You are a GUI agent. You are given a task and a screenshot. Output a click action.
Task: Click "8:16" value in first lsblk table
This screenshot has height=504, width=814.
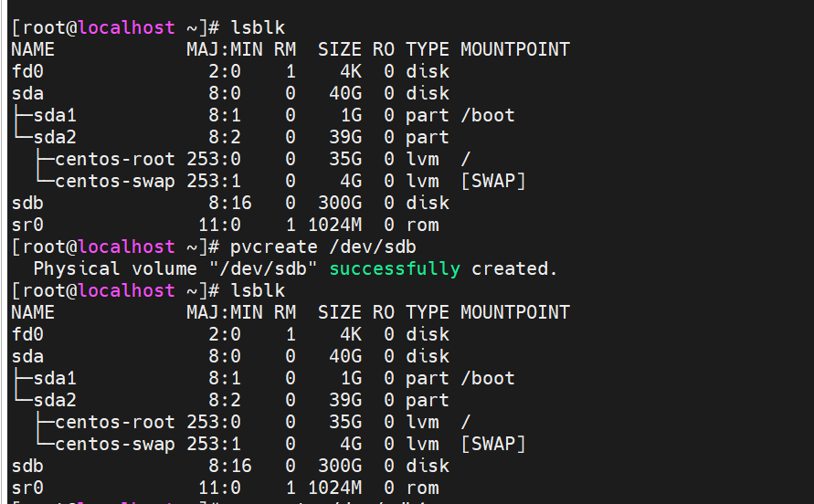click(x=230, y=203)
